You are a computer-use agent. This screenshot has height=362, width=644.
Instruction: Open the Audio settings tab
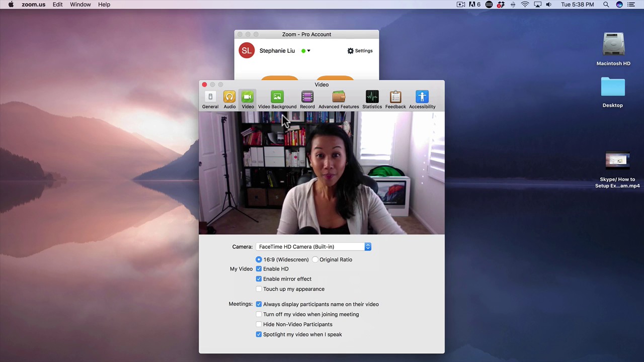[x=229, y=100]
